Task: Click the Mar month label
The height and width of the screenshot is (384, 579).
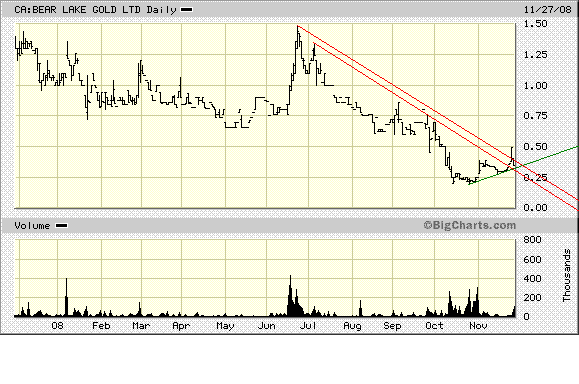Action: pyautogui.click(x=141, y=326)
